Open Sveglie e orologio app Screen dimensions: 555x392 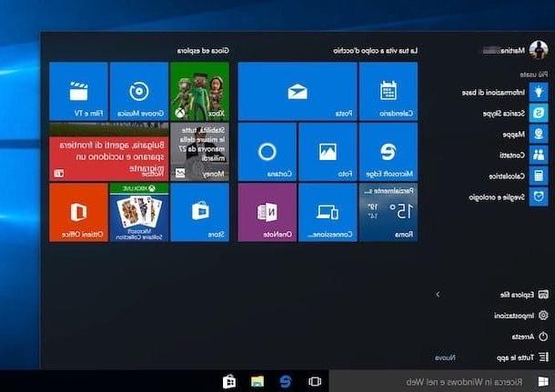coord(509,196)
